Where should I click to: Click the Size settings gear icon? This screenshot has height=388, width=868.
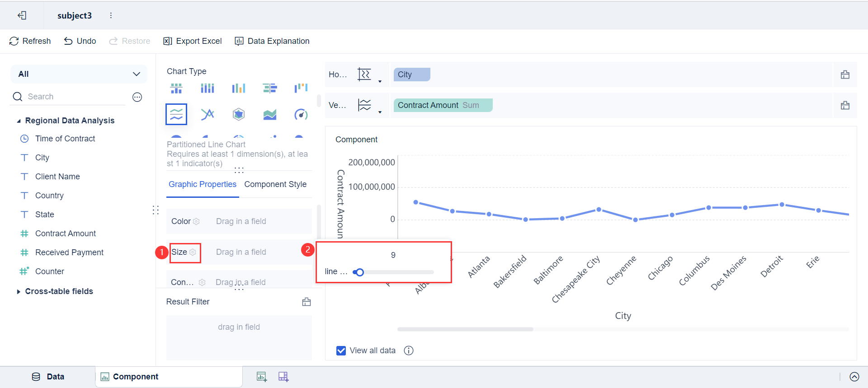pos(193,252)
